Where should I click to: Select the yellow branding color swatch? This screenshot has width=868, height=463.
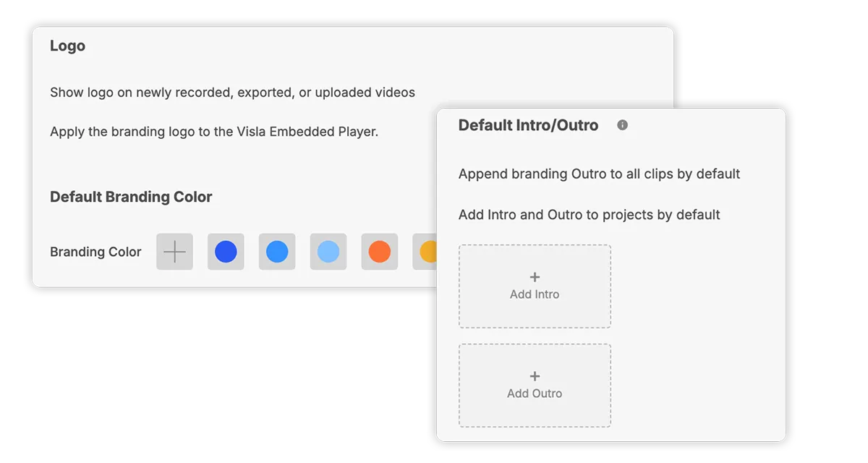click(x=425, y=252)
